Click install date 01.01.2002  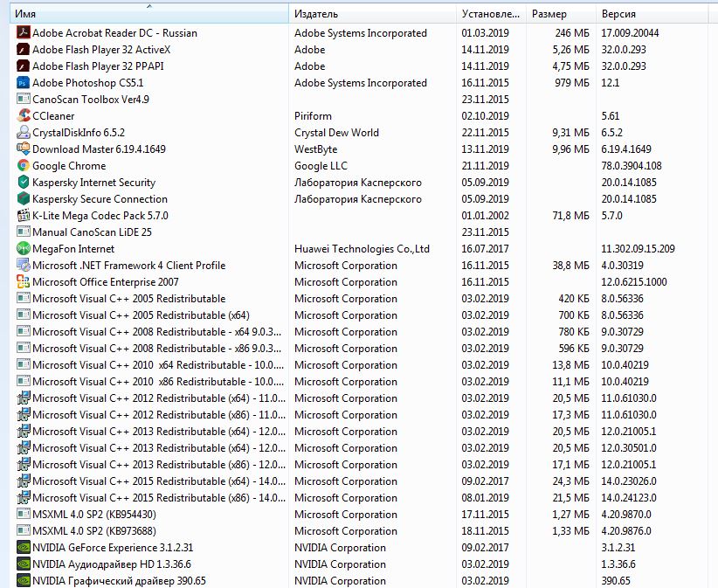(x=486, y=215)
